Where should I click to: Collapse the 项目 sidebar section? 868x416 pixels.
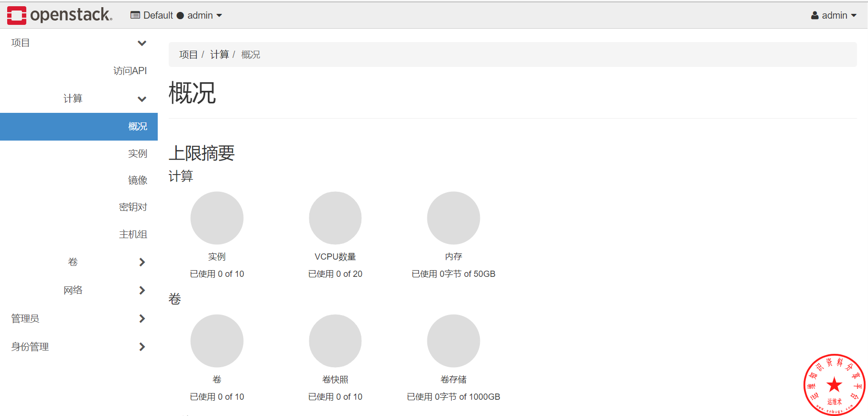(79, 43)
